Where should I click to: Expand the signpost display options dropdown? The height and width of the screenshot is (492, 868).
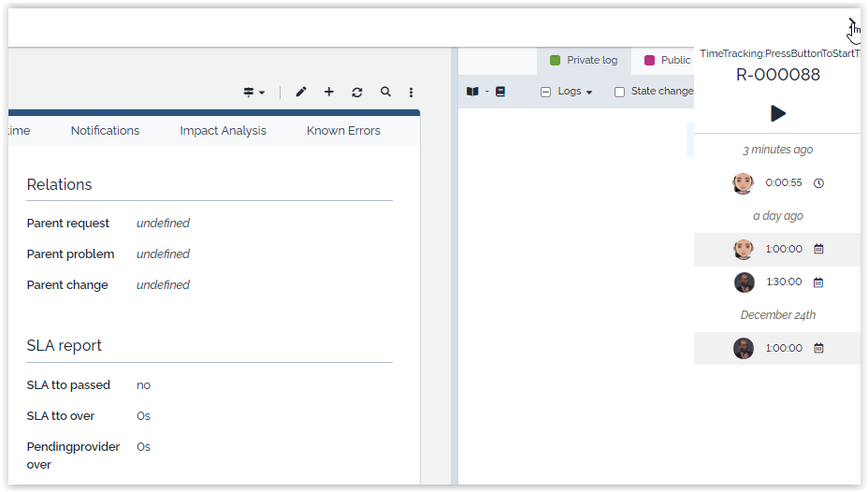tap(253, 92)
